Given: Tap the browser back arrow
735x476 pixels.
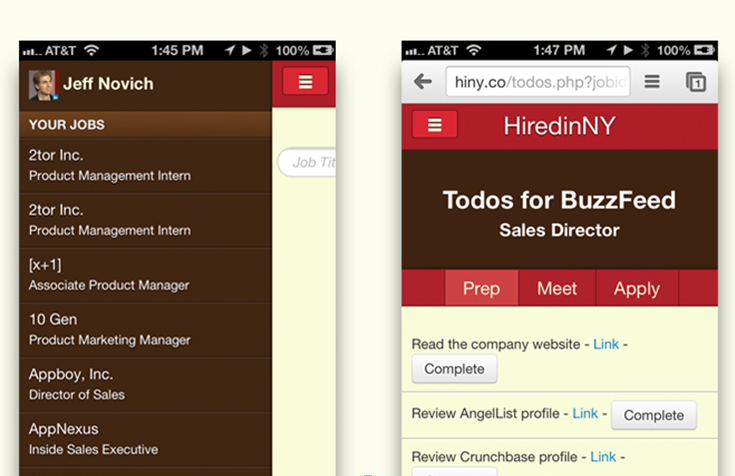Looking at the screenshot, I should click(x=423, y=82).
